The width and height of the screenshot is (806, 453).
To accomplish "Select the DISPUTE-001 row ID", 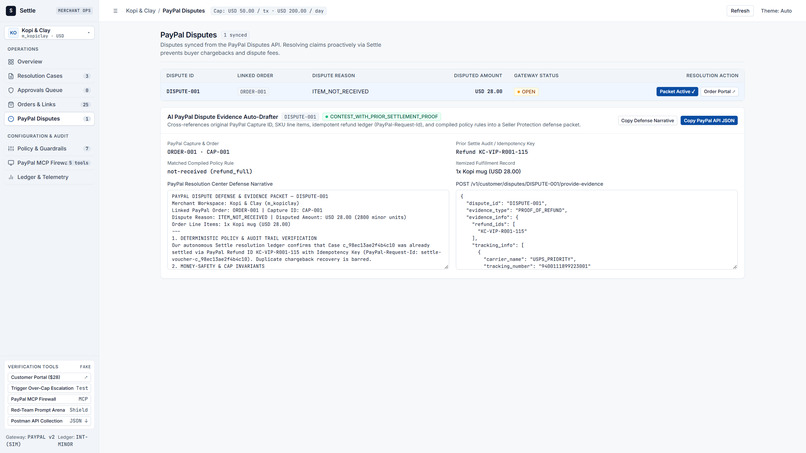I will point(183,92).
